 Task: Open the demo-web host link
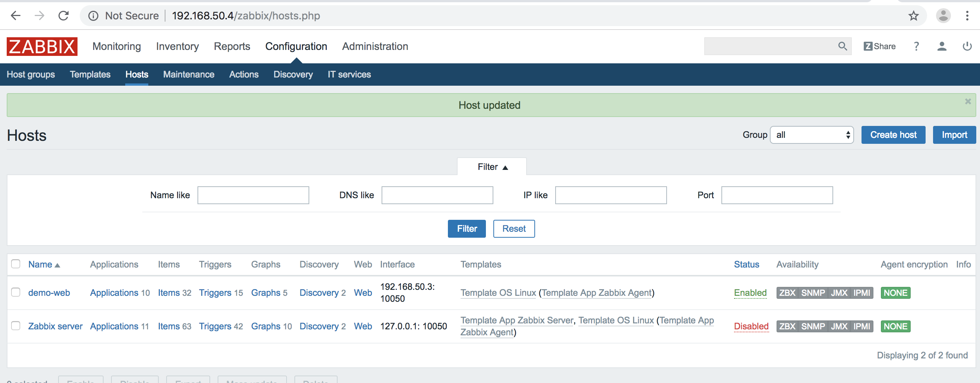pos(49,293)
